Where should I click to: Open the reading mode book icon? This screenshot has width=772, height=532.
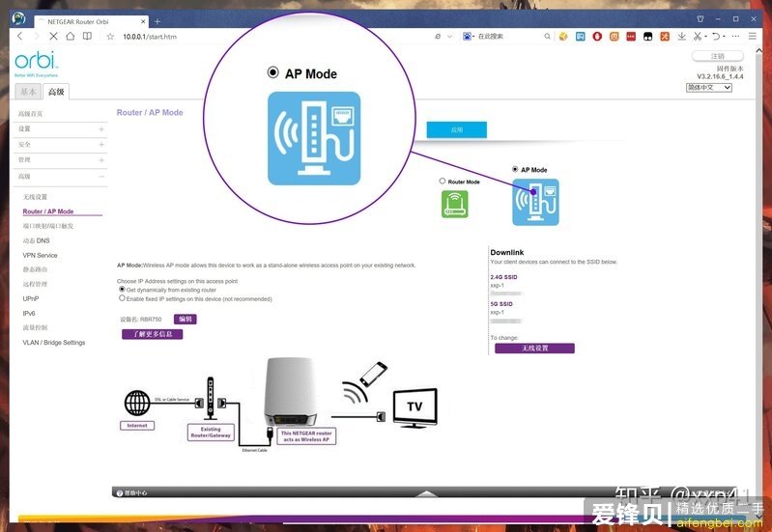pos(87,36)
